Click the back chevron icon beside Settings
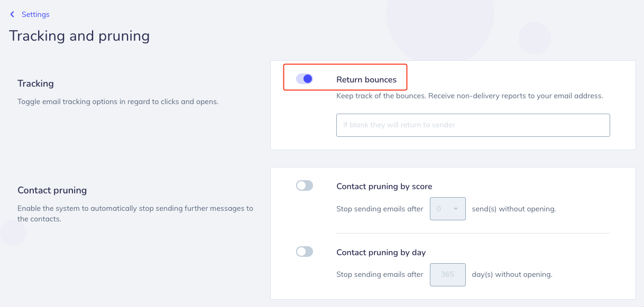This screenshot has height=307, width=644. [12, 14]
